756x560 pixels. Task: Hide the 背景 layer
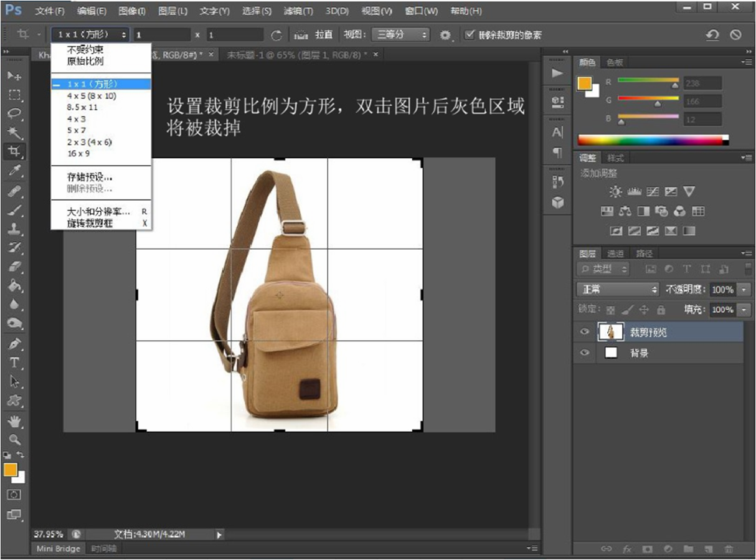pyautogui.click(x=584, y=353)
